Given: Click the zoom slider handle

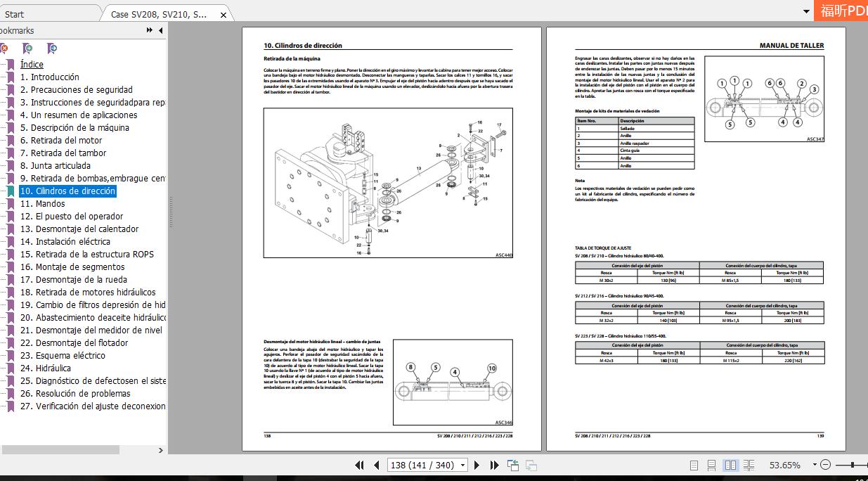Looking at the screenshot, I should pyautogui.click(x=853, y=465).
